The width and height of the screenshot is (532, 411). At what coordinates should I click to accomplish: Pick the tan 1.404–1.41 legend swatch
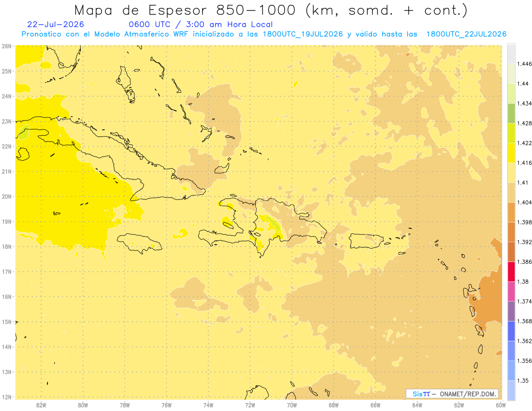pyautogui.click(x=511, y=192)
